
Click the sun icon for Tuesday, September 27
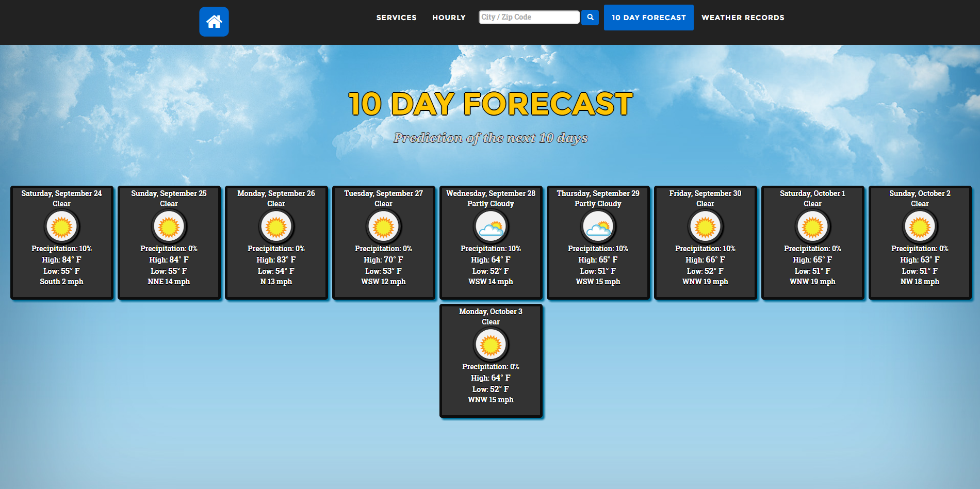[x=383, y=226]
